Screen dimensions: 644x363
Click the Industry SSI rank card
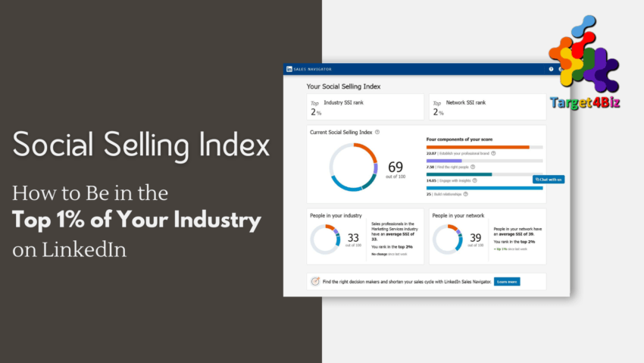(364, 107)
